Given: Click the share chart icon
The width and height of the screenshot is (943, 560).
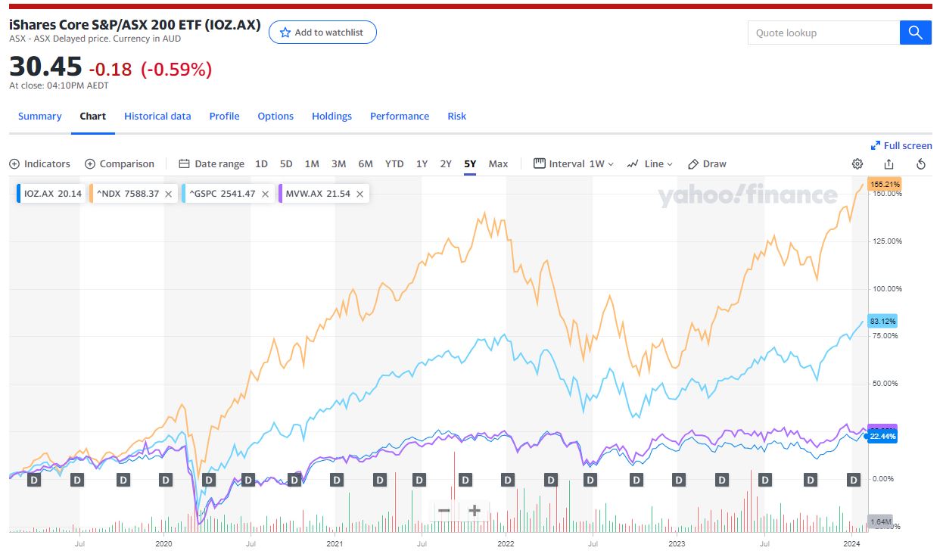Looking at the screenshot, I should 889,164.
